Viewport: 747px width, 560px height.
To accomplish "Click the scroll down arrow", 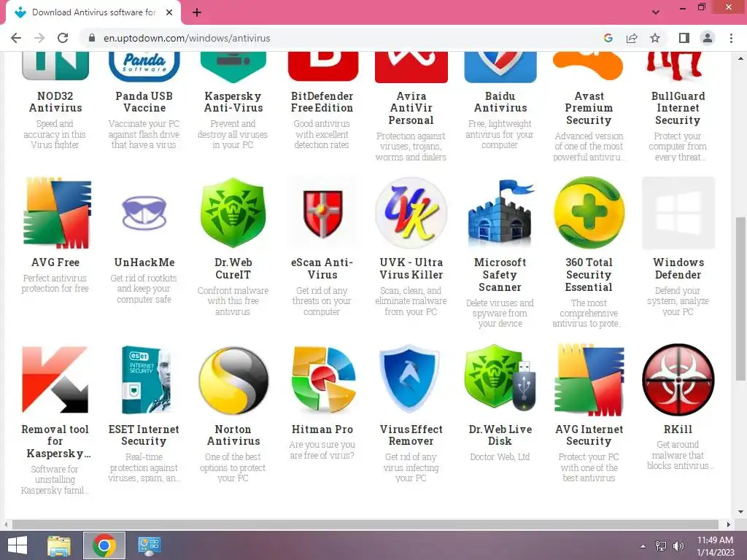I will tap(740, 512).
